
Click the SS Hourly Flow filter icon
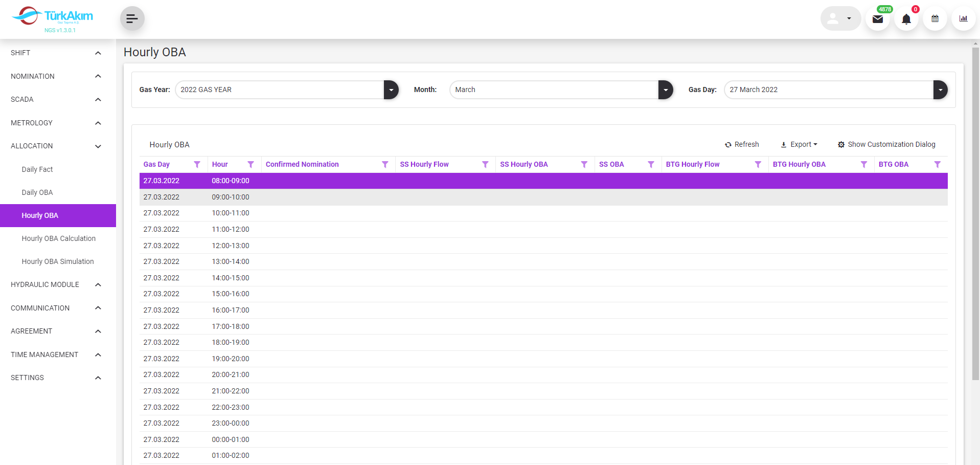click(485, 165)
